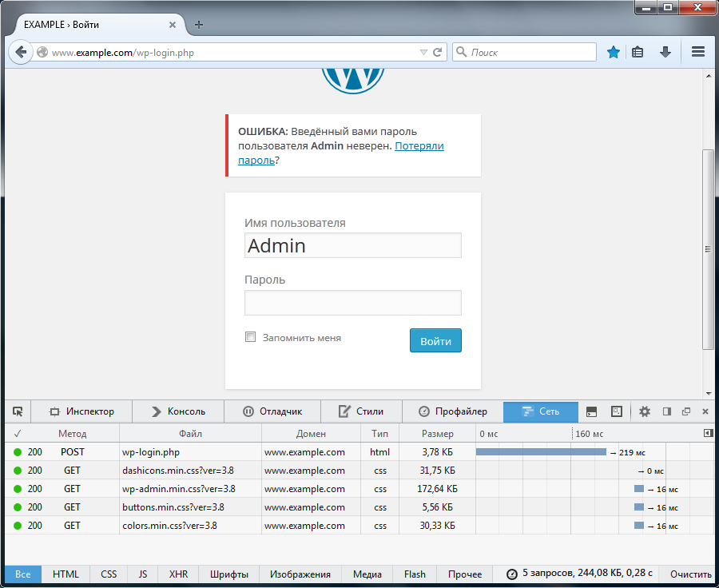Click the globe site identity icon

(x=42, y=52)
